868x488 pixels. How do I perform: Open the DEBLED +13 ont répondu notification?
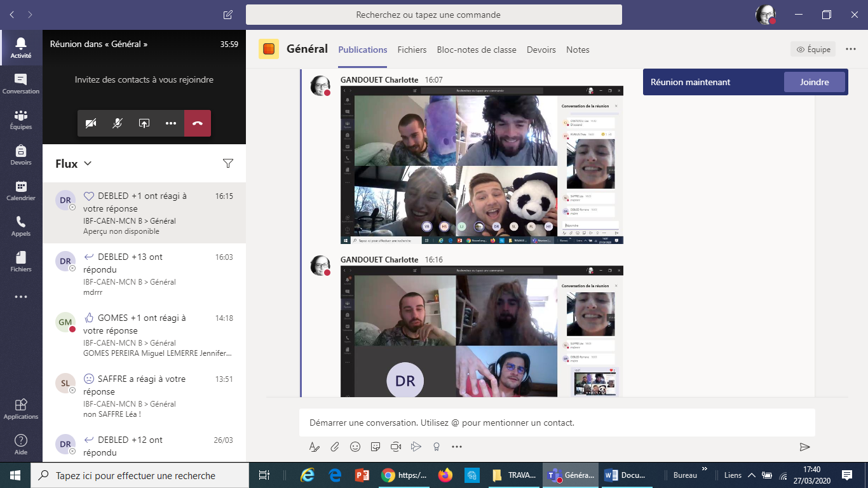coord(144,274)
